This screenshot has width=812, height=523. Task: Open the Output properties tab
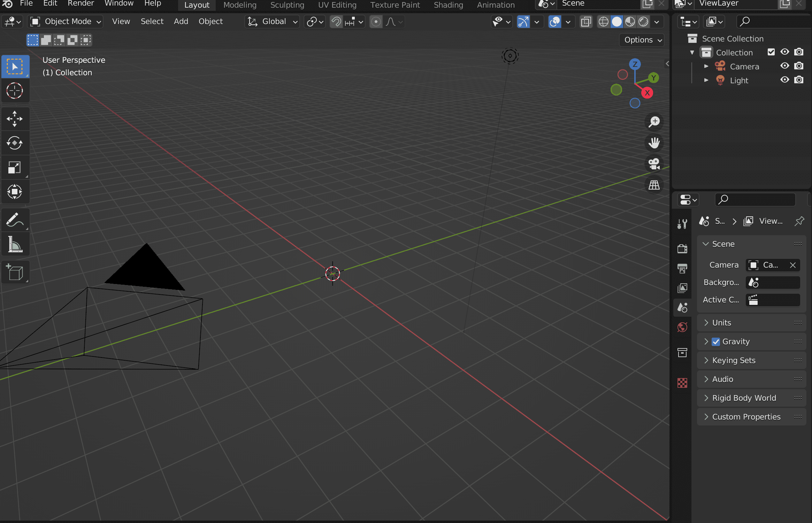tap(682, 268)
